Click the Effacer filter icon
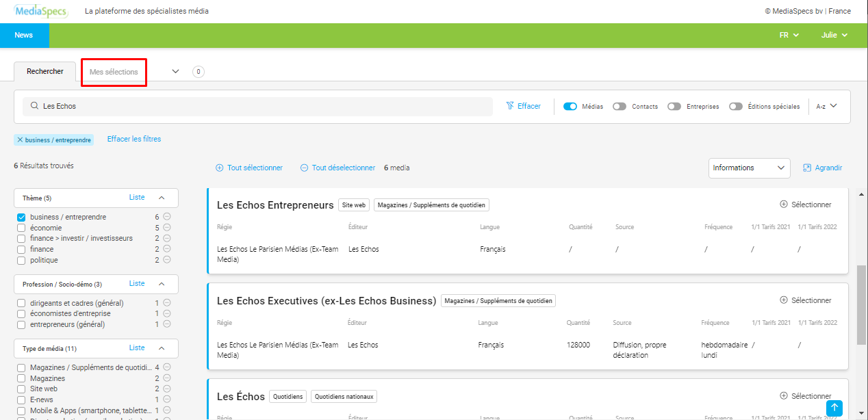The height and width of the screenshot is (420, 868). 510,106
